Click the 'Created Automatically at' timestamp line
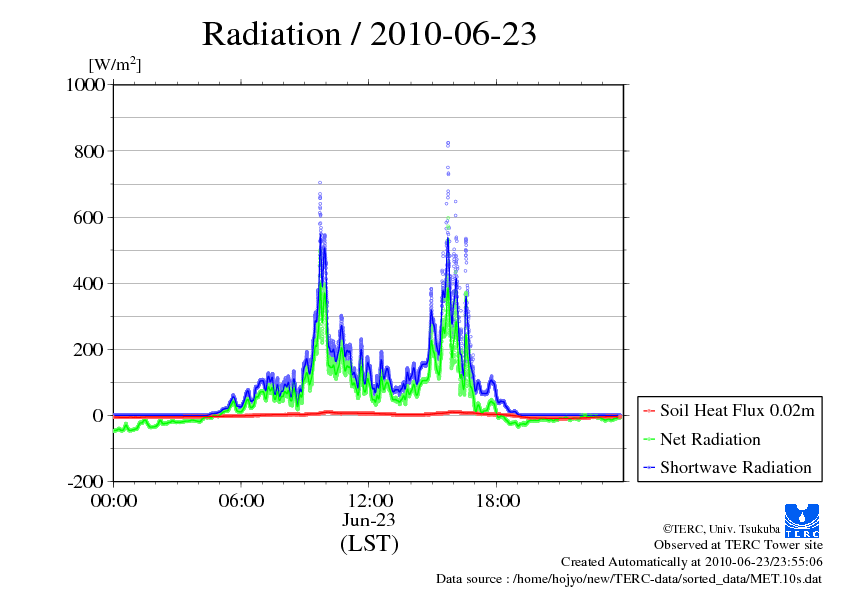The height and width of the screenshot is (595, 842). click(x=692, y=562)
